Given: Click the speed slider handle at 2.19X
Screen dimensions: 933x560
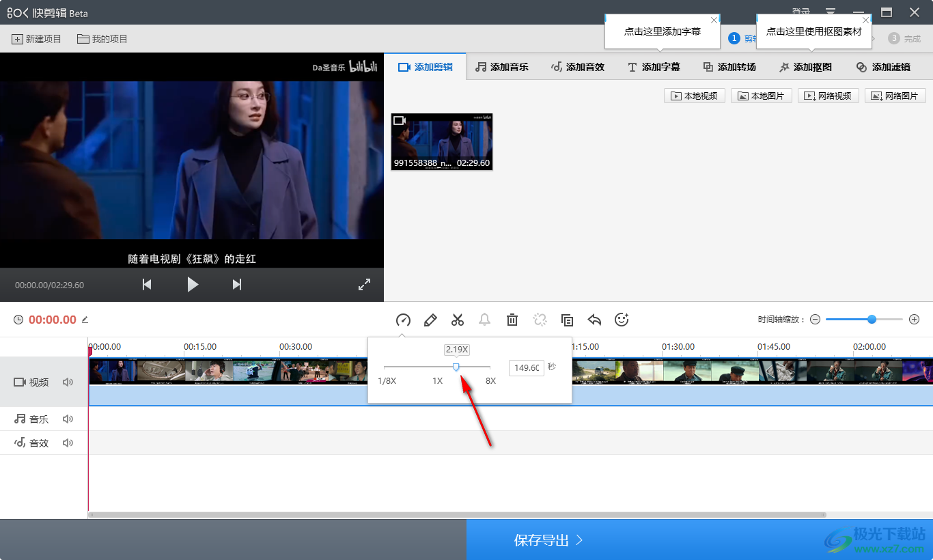Looking at the screenshot, I should (456, 367).
